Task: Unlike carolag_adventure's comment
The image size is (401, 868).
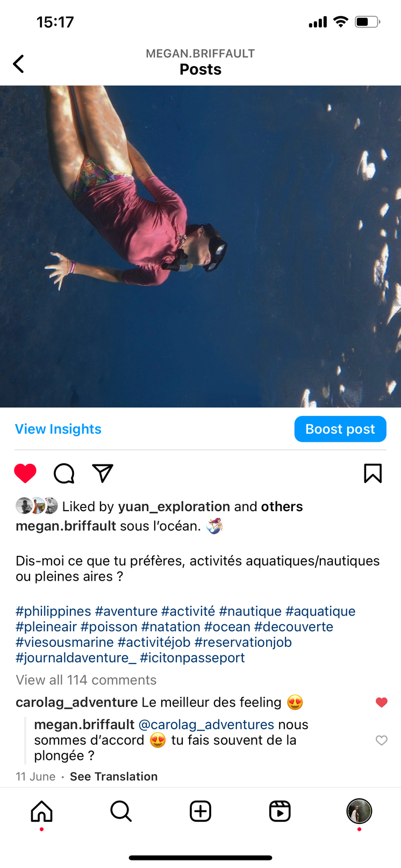Action: point(382,702)
